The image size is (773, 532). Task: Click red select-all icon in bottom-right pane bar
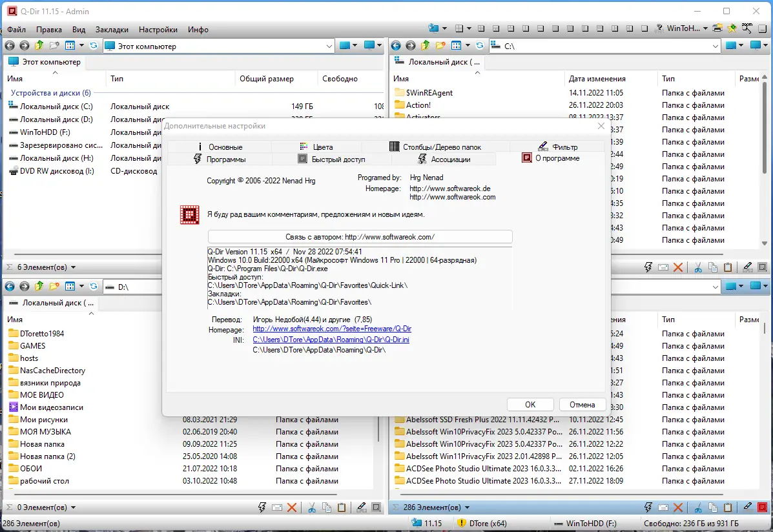(x=762, y=507)
